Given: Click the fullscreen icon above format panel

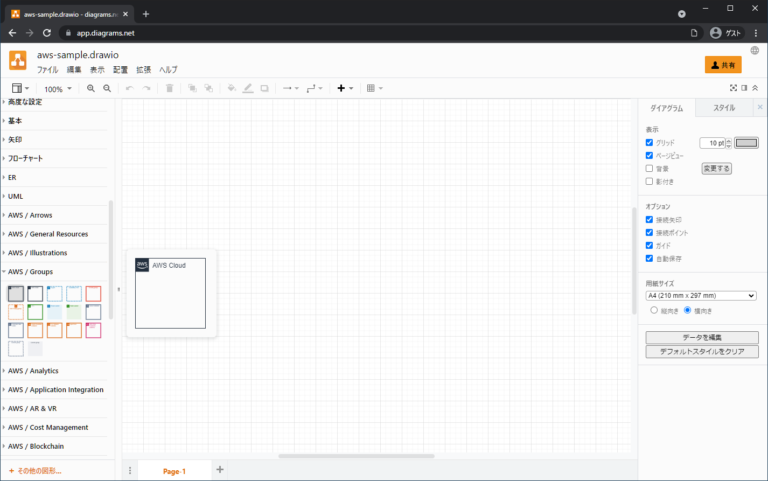Looking at the screenshot, I should point(733,88).
